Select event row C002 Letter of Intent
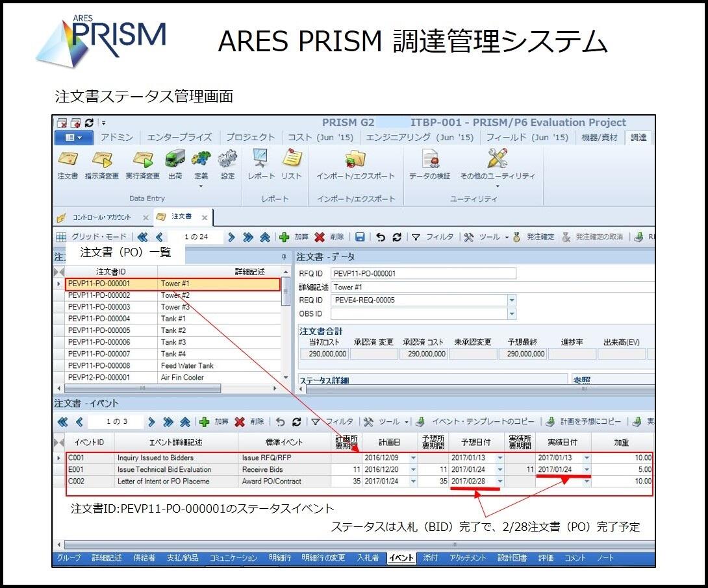 359,481
